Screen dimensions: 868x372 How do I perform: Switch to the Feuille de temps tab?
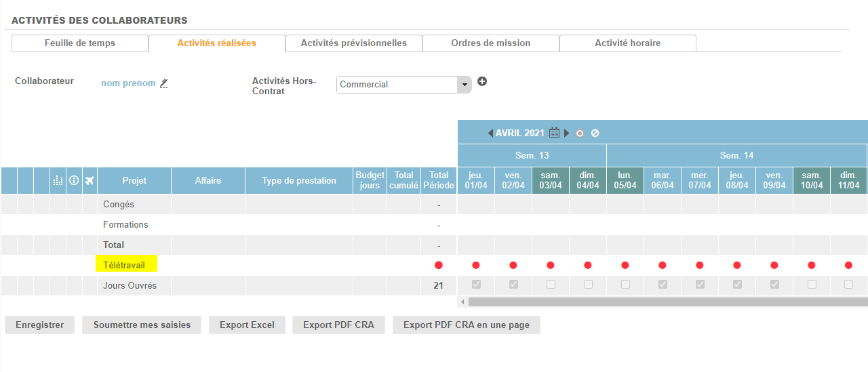(x=80, y=43)
